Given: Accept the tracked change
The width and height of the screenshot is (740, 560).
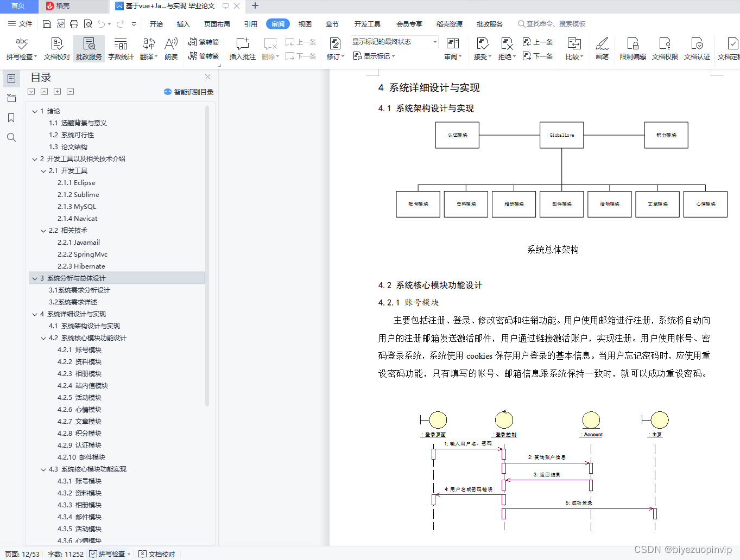Looking at the screenshot, I should (482, 49).
